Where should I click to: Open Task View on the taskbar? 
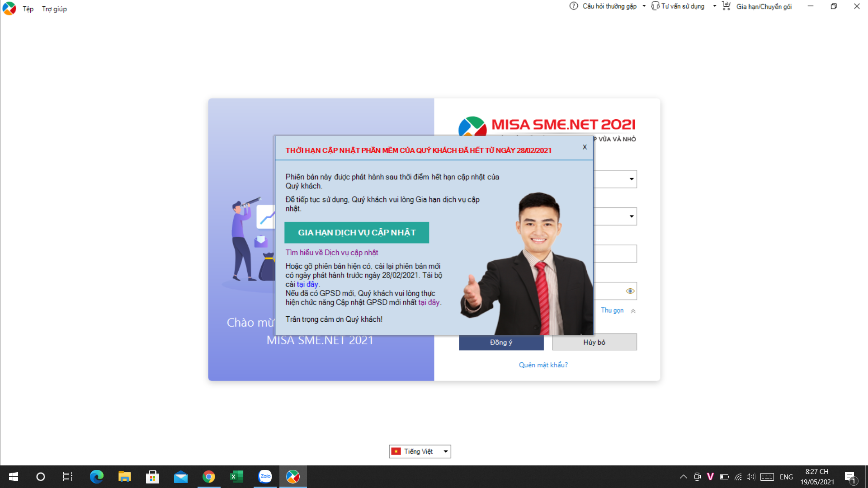coord(68,477)
